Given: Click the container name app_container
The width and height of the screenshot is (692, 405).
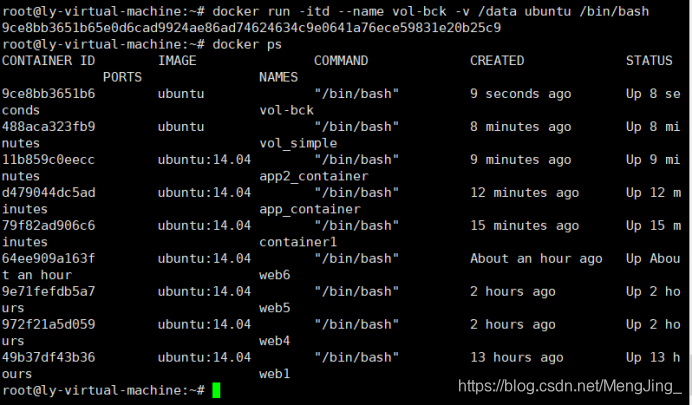Looking at the screenshot, I should (310, 209).
